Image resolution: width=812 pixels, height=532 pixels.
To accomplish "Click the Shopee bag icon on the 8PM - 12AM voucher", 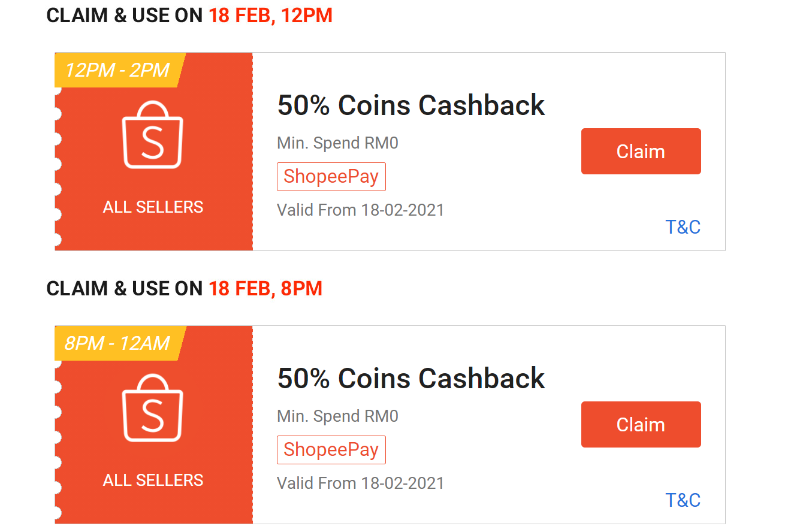I will click(153, 408).
